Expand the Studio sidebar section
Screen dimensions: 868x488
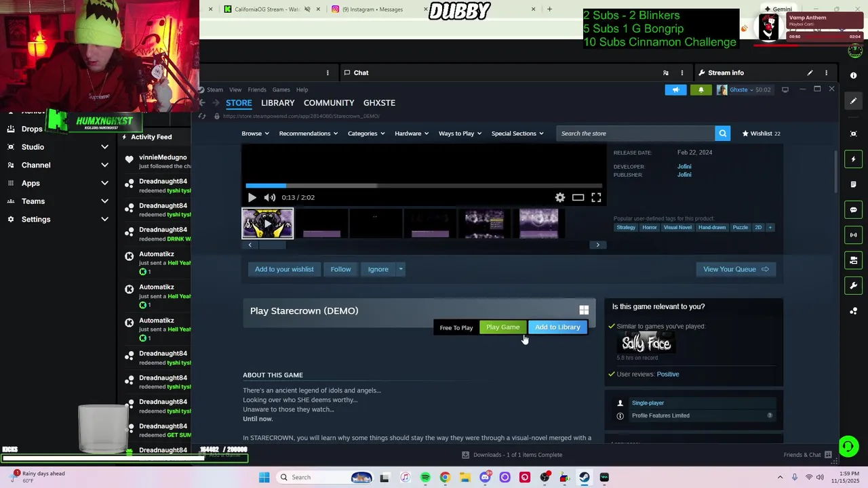click(x=104, y=147)
